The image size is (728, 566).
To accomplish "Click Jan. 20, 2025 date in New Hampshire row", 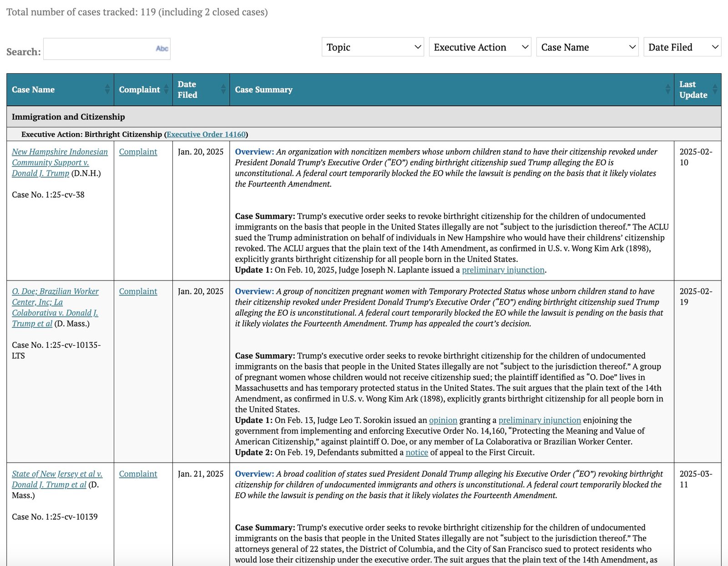I will [x=201, y=152].
